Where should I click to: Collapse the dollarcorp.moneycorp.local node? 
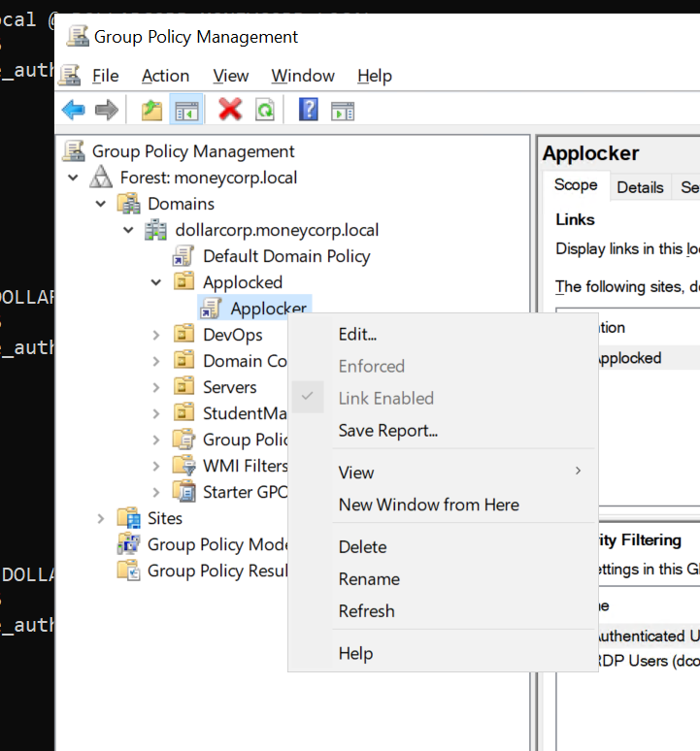128,230
